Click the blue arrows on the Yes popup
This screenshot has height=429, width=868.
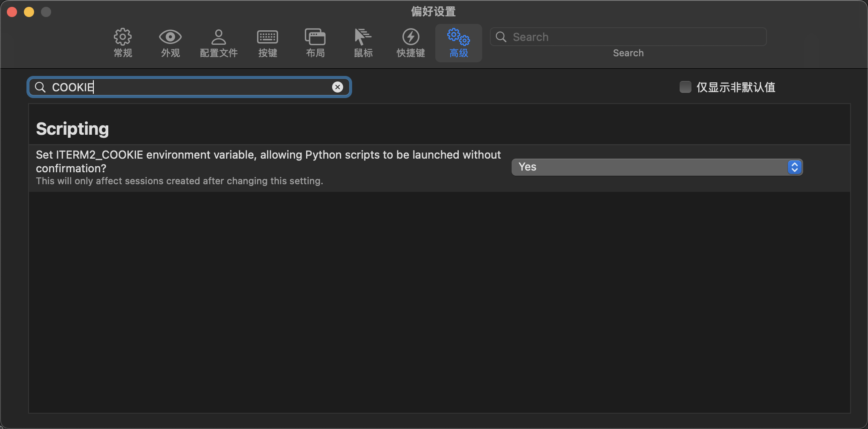pos(794,167)
